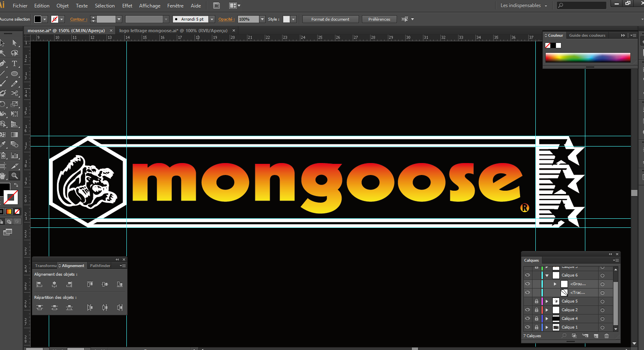Expand the Calque 5 layer
Viewport: 644px width, 350px height.
[x=547, y=301]
